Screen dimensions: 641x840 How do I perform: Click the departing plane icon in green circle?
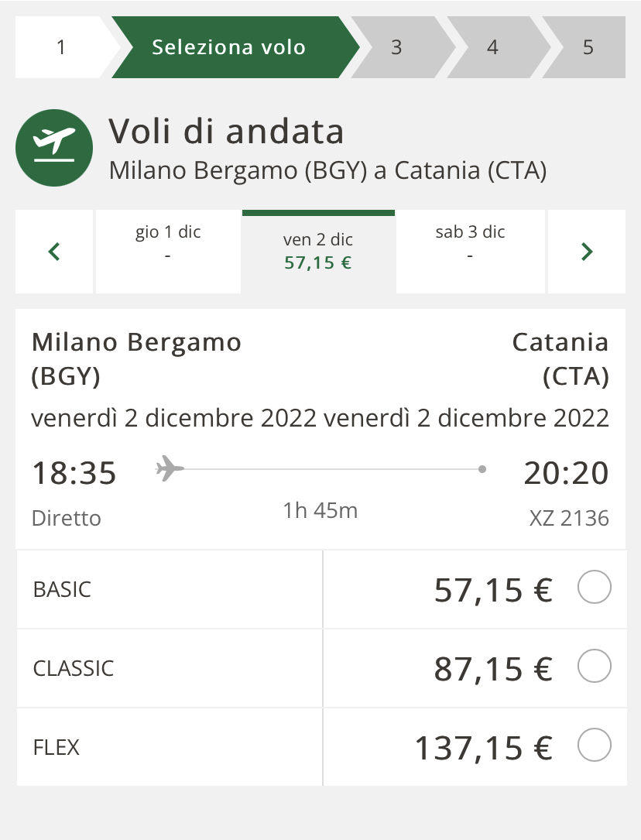[54, 148]
